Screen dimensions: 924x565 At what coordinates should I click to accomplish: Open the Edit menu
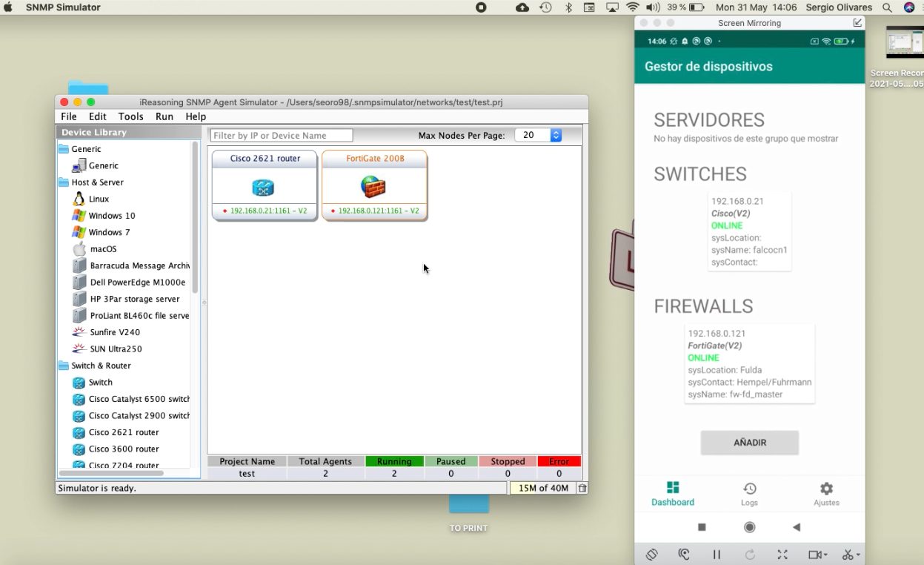coord(98,116)
